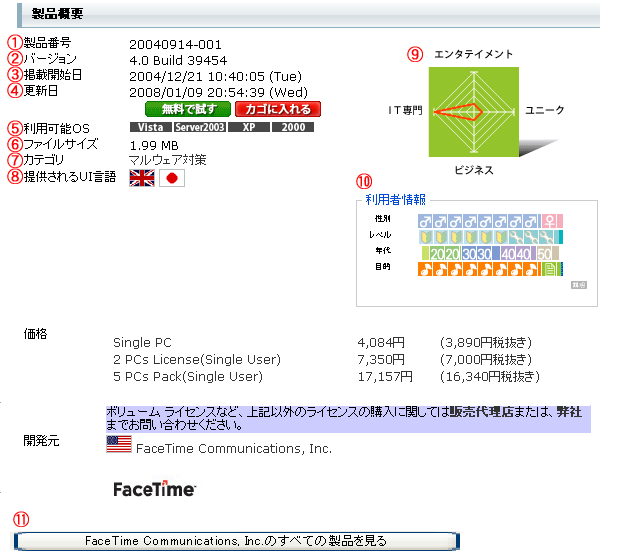
Task: Click the US flag beside developer name
Action: [x=119, y=444]
